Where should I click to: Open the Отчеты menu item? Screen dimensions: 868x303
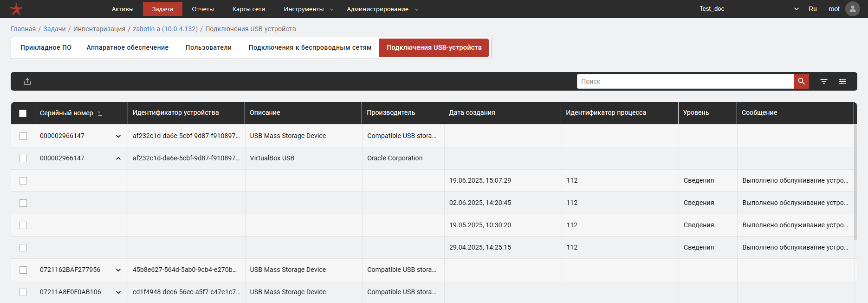tap(203, 9)
